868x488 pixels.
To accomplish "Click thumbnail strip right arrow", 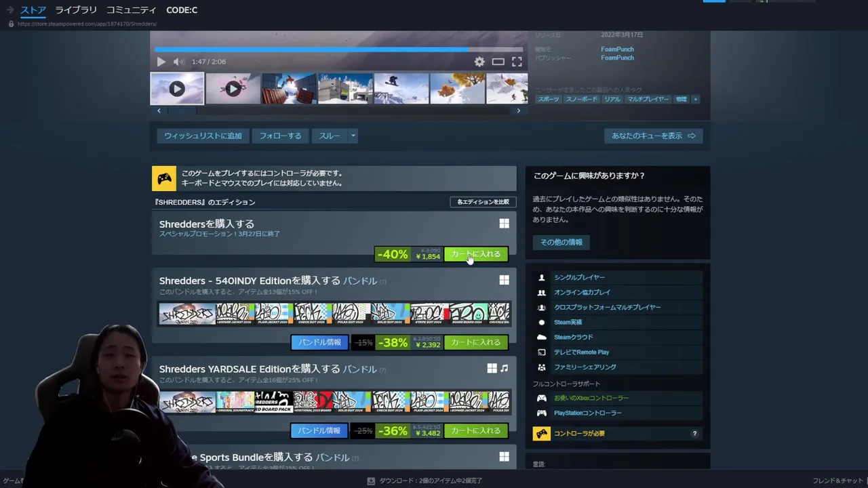I will pos(519,110).
